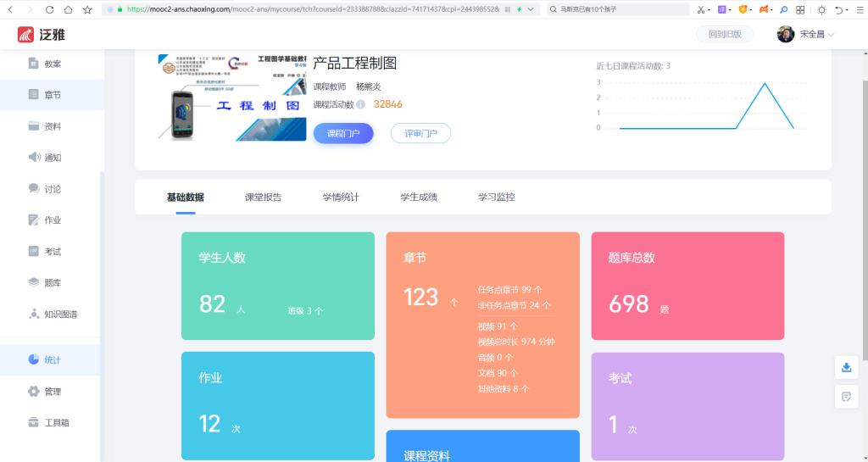Click the note icon below the download button
The image size is (868, 462).
tap(846, 396)
